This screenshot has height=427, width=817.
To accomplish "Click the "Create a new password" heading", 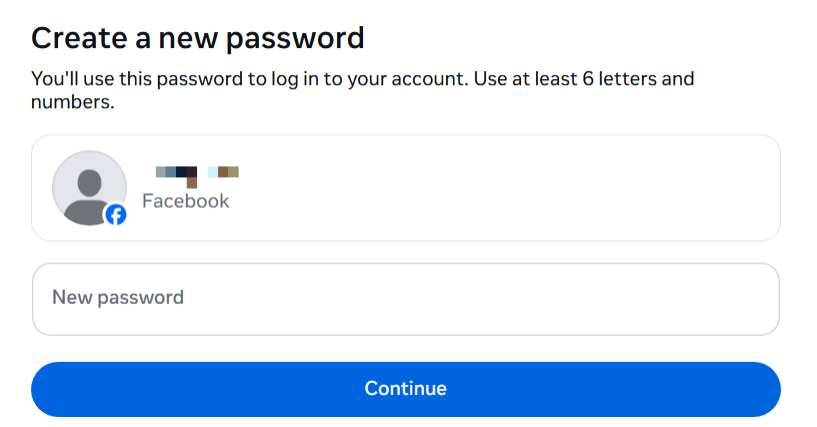I will tap(198, 38).
